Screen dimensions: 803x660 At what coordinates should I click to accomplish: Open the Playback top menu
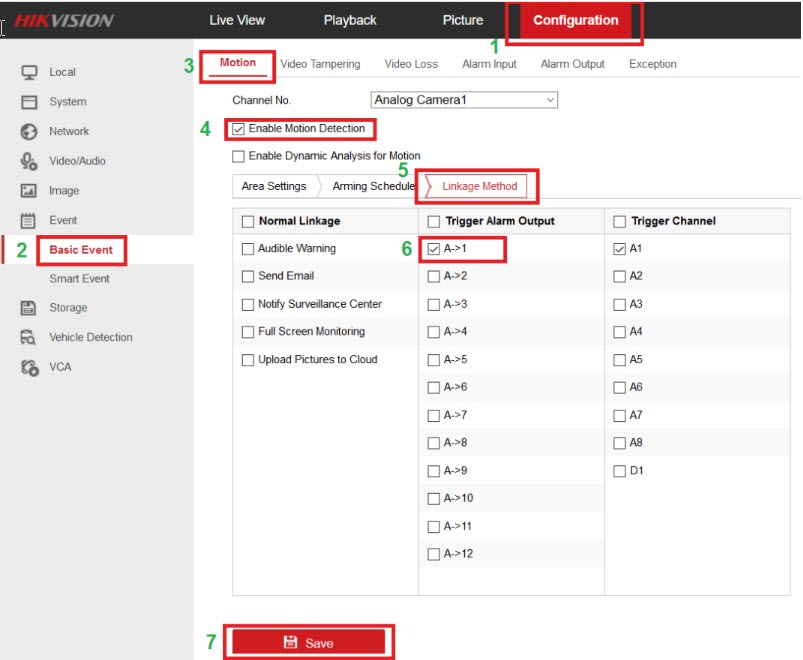click(x=350, y=20)
